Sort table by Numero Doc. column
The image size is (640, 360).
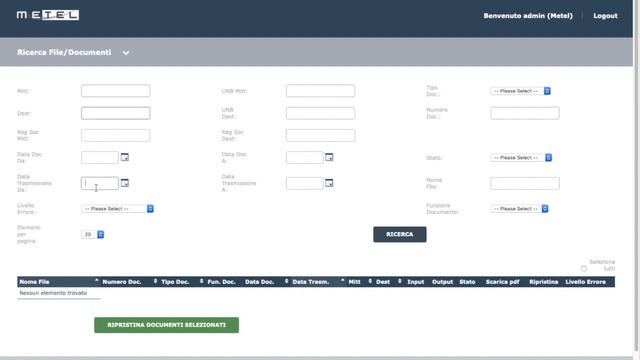point(122,282)
